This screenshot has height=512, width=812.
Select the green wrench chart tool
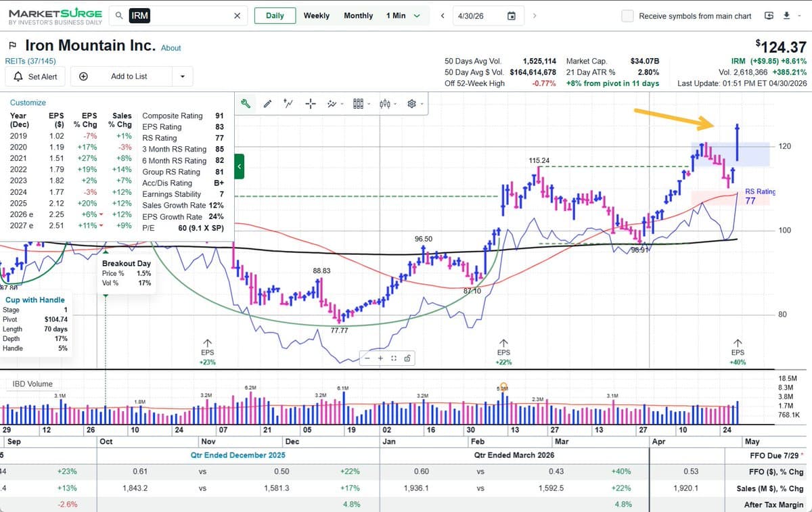coord(246,103)
